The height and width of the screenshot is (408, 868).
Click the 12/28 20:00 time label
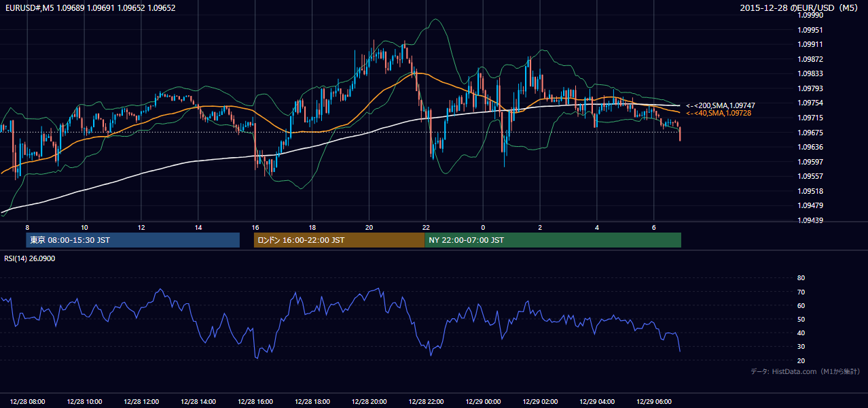369,401
